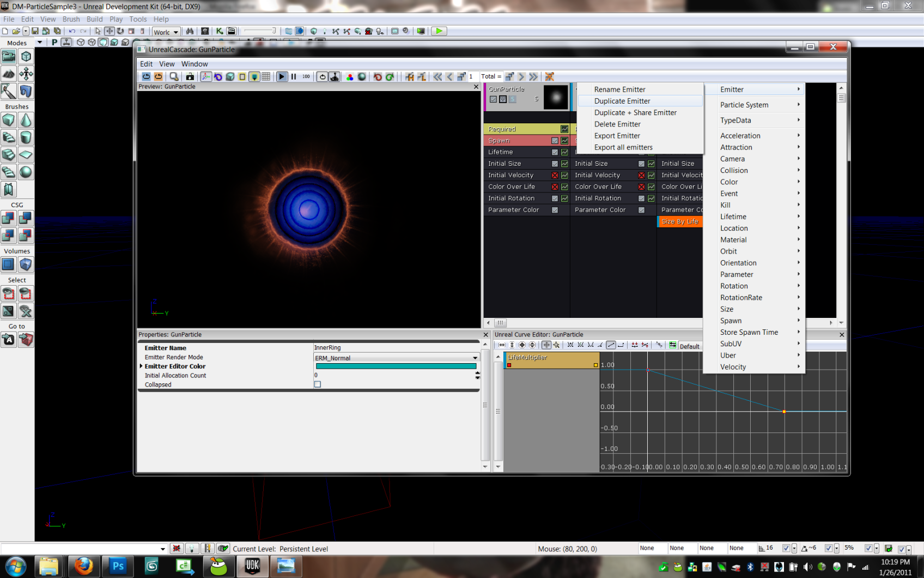
Task: Open Photoshop from the Windows taskbar
Action: click(118, 567)
